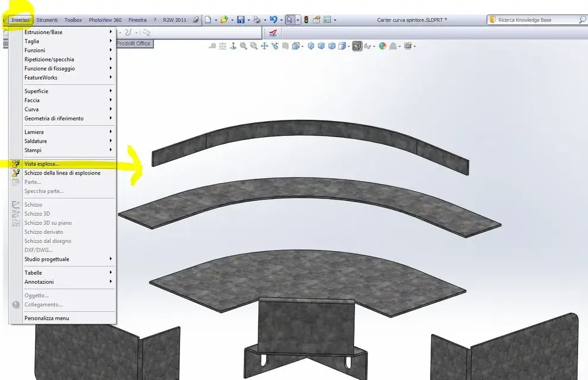The height and width of the screenshot is (380, 588).
Task: Click the Normal To view icon
Action: 233,46
